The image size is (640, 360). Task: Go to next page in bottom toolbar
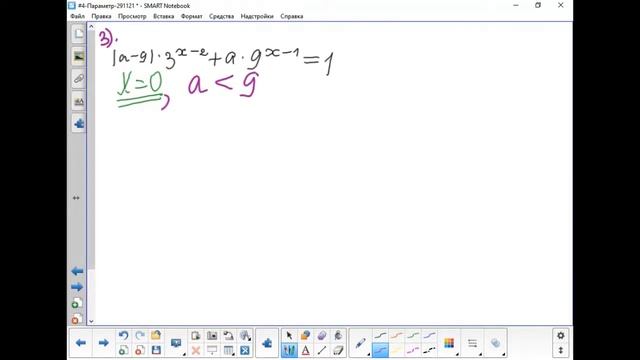pyautogui.click(x=104, y=343)
